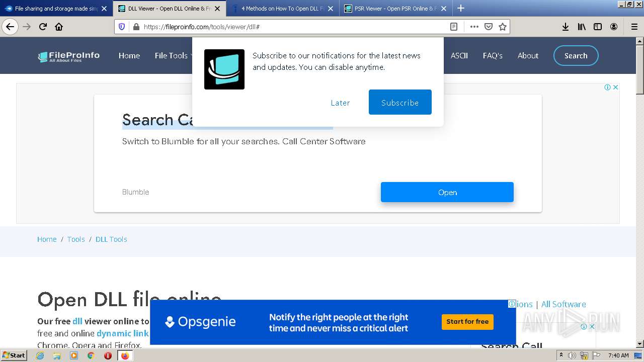644x362 pixels.
Task: Close the File sharing and storage tab
Action: click(104, 9)
